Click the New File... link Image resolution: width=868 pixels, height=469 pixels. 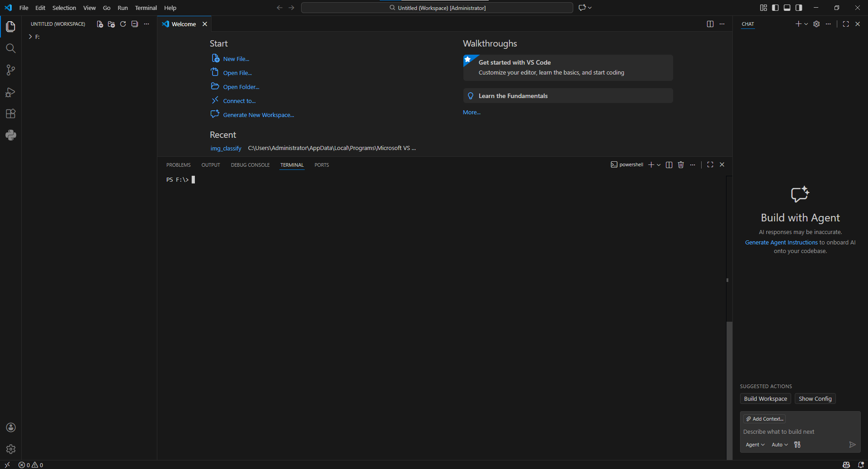236,59
